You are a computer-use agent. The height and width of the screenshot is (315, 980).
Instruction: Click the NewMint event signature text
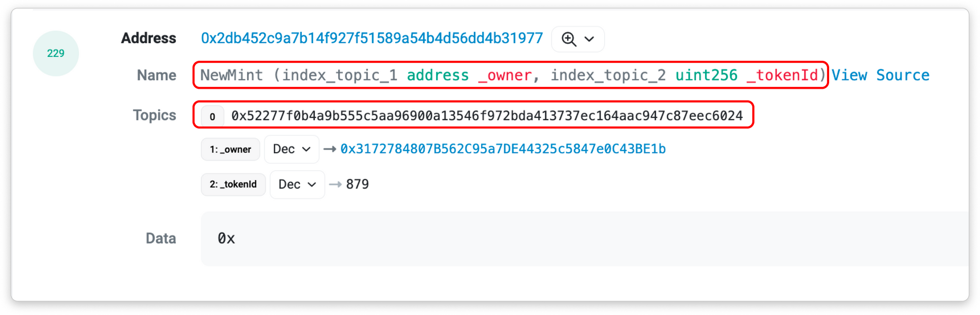[x=231, y=75]
